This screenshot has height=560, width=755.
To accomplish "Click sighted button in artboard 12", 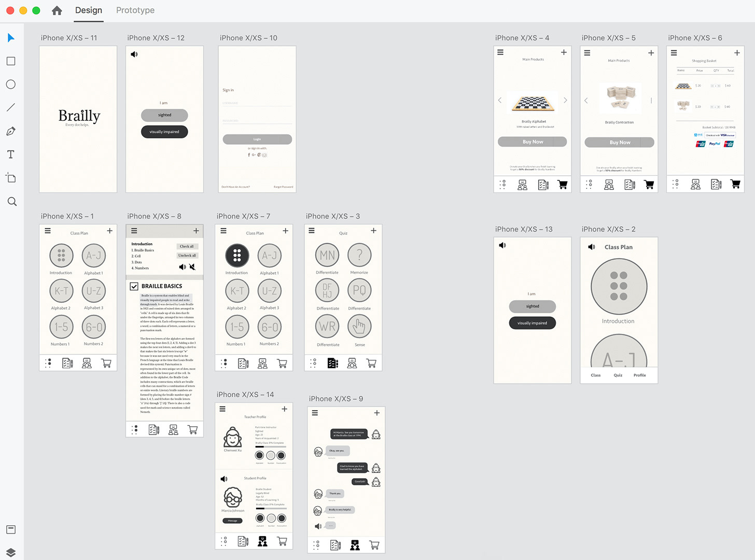I will [164, 115].
